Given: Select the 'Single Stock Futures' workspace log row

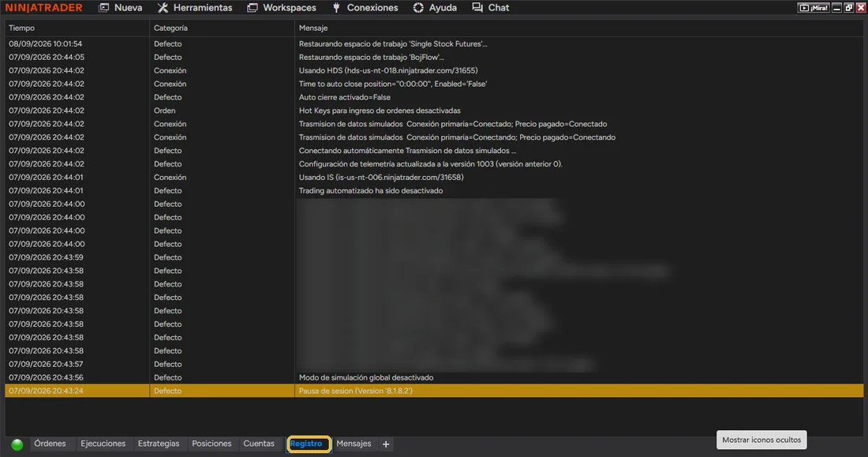Looking at the screenshot, I should click(x=434, y=43).
